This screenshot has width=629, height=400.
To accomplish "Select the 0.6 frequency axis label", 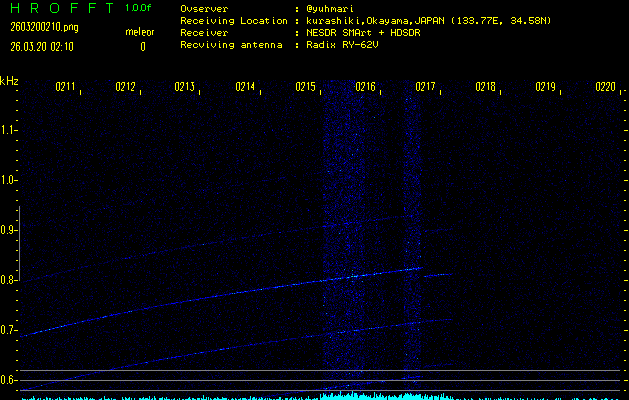I will click(x=9, y=380).
